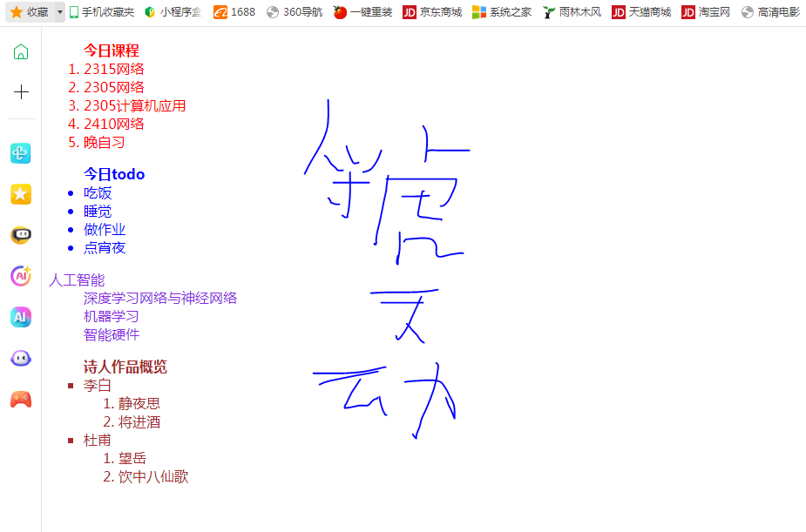Open the 手机收藏夹 bookmark

pyautogui.click(x=102, y=12)
